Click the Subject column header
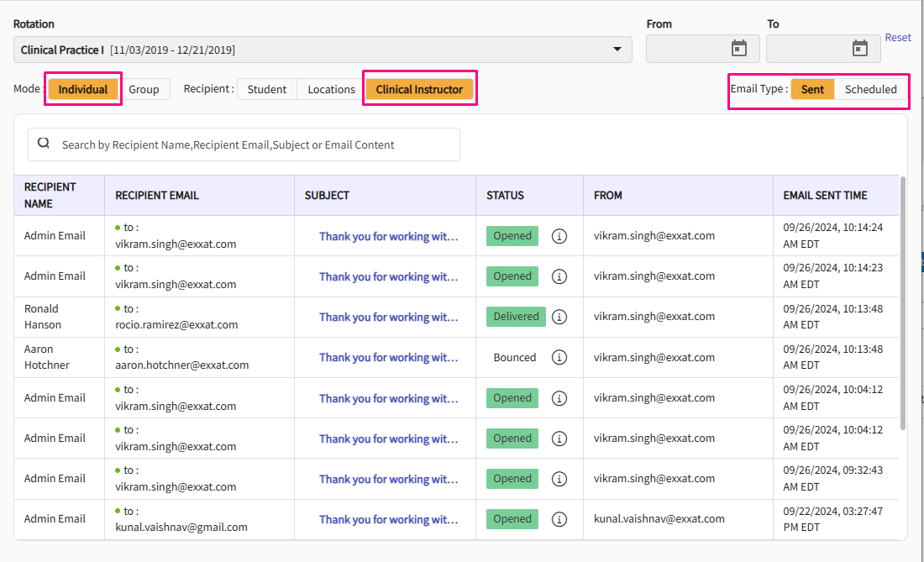Image resolution: width=924 pixels, height=562 pixels. point(386,195)
